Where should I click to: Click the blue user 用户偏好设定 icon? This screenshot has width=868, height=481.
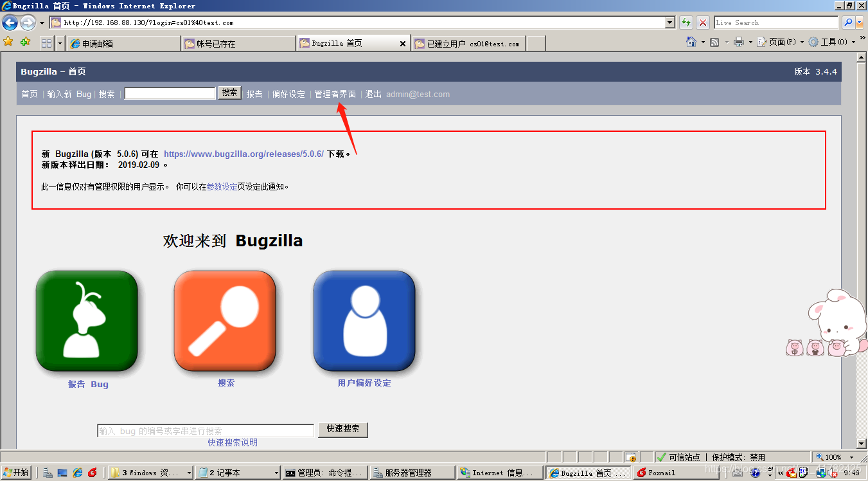(x=364, y=322)
